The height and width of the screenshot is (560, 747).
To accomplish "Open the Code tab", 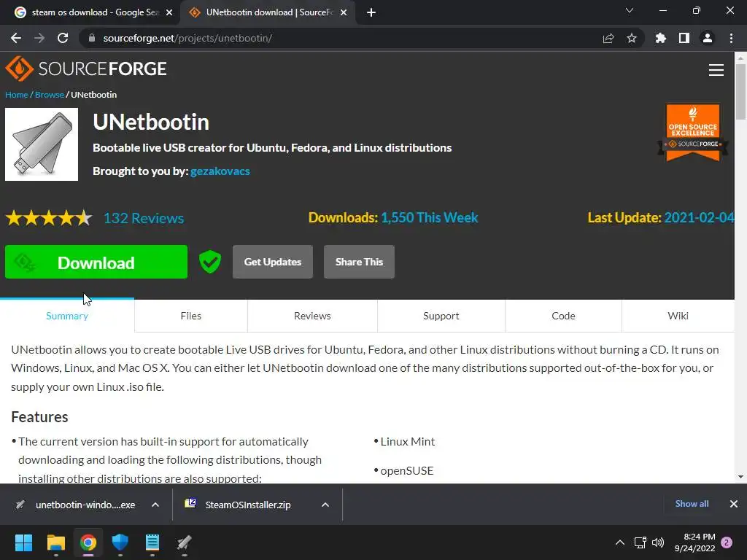I will (x=564, y=316).
